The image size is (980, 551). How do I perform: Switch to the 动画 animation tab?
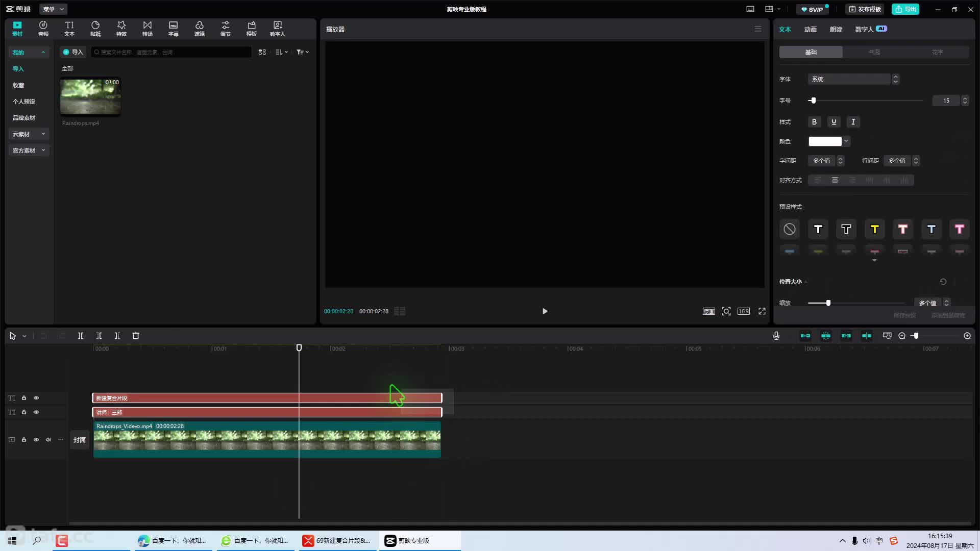[811, 30]
